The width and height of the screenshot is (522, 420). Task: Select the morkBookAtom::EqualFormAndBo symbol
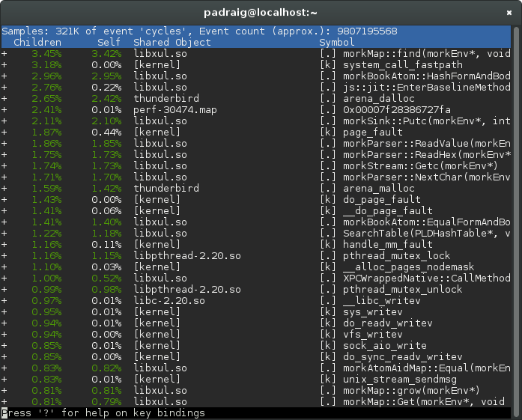427,222
